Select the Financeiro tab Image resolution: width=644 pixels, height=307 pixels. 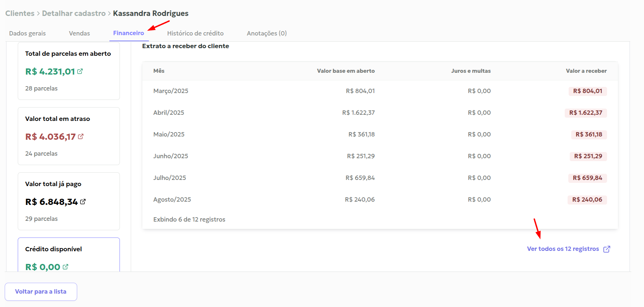(x=128, y=33)
